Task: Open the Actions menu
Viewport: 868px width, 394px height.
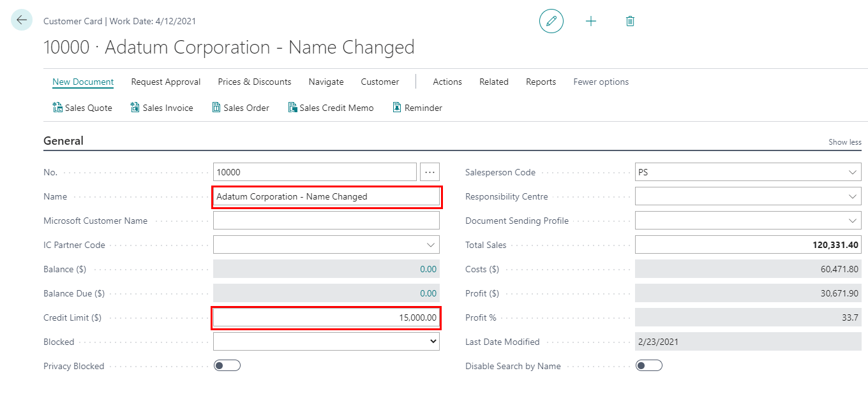Action: click(447, 82)
